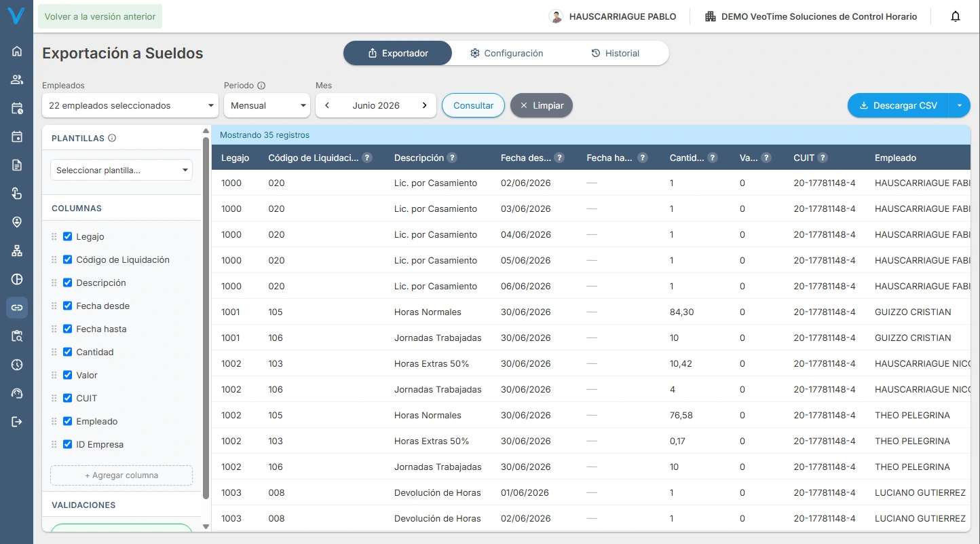Uncheck the Descripción column checkbox
The width and height of the screenshot is (980, 544).
(x=67, y=283)
